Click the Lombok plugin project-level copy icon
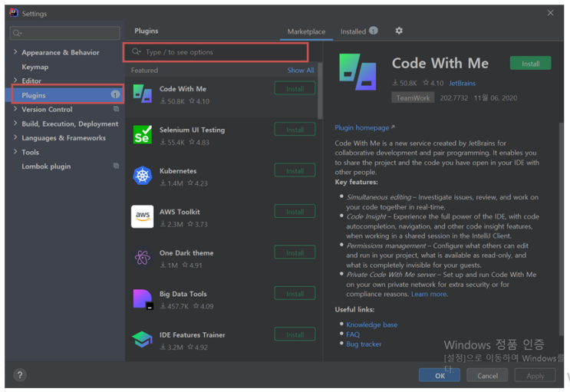 tap(116, 166)
